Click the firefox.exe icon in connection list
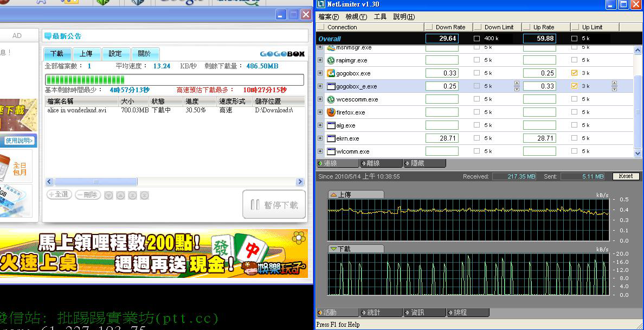This screenshot has height=330, width=644. [x=331, y=112]
